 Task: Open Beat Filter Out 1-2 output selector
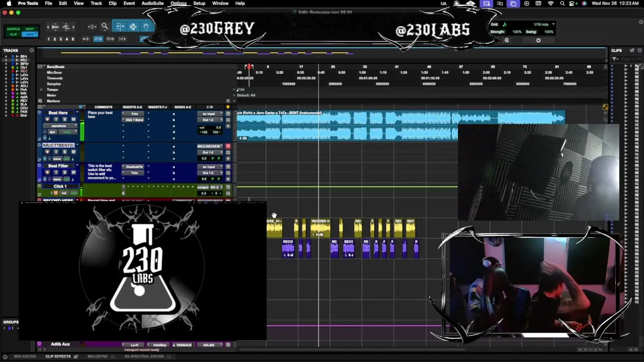[x=209, y=173]
